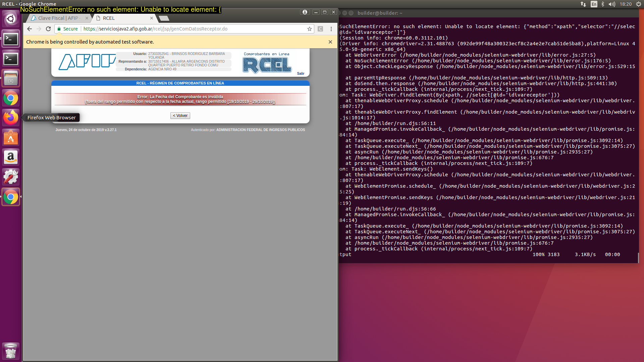The width and height of the screenshot is (644, 362).
Task: Click 'at /home/builder/run.djs:56:11' terminal line
Action: [x=391, y=123]
